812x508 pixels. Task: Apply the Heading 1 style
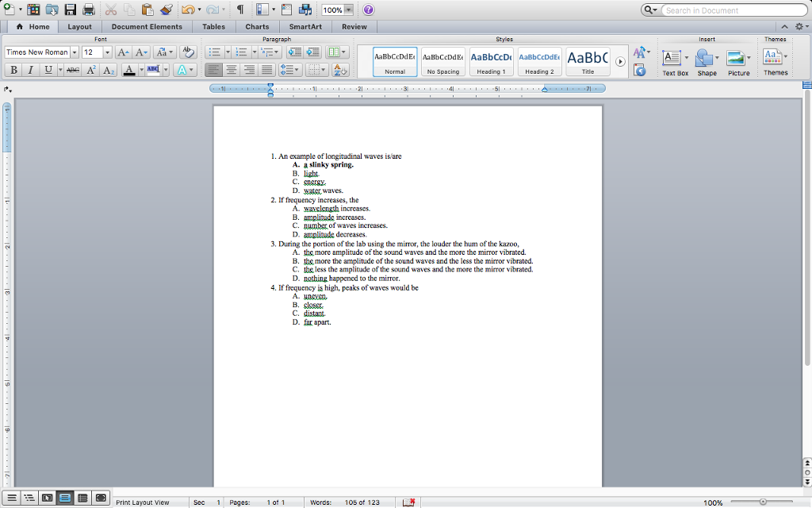491,61
